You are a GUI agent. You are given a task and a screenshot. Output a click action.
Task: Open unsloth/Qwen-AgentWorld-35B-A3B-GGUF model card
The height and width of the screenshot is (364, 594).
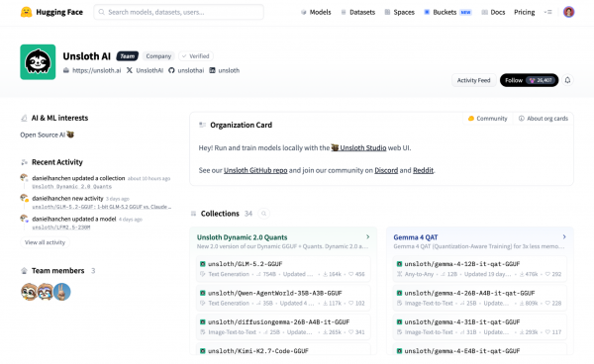pos(283,298)
